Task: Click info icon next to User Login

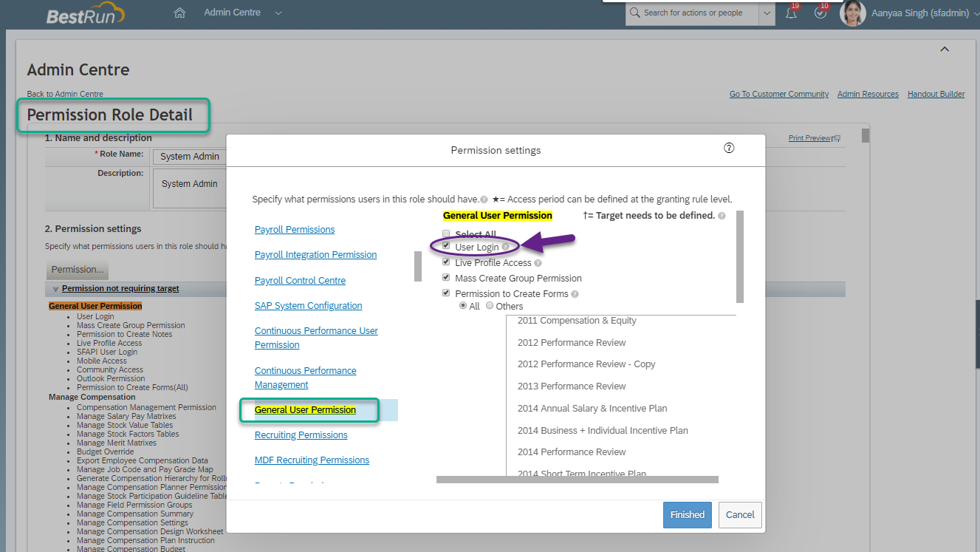Action: [x=506, y=248]
